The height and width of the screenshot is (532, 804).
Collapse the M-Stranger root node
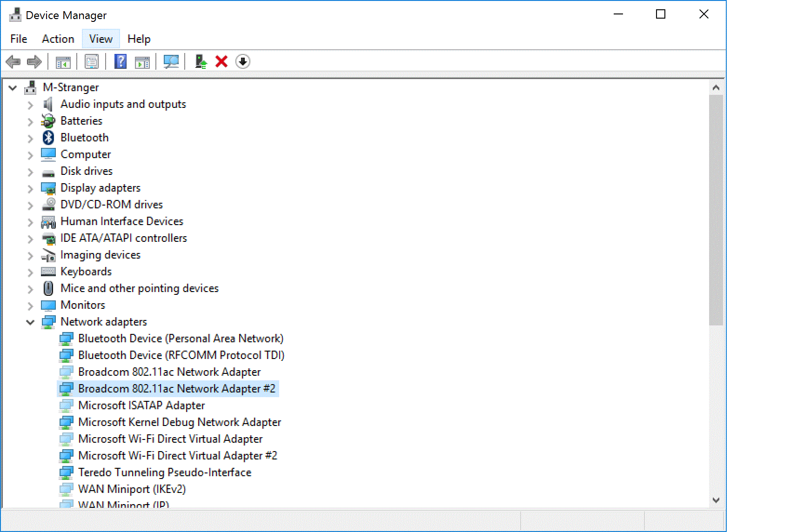pos(13,87)
